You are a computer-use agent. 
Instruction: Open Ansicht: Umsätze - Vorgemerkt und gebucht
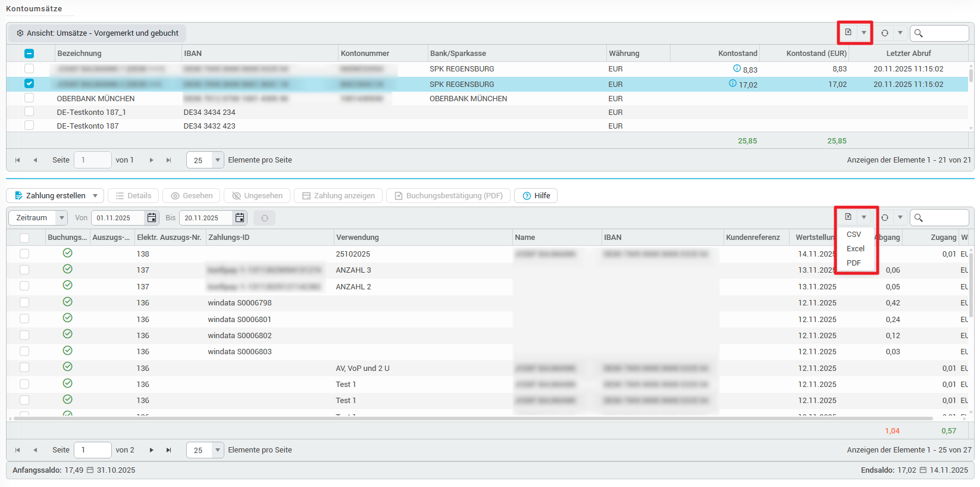pyautogui.click(x=98, y=33)
